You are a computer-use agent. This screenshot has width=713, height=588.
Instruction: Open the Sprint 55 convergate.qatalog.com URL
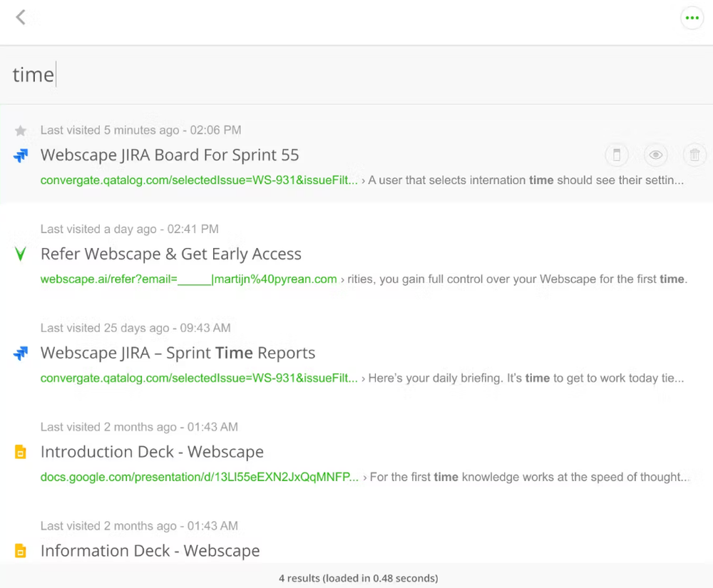tap(199, 180)
